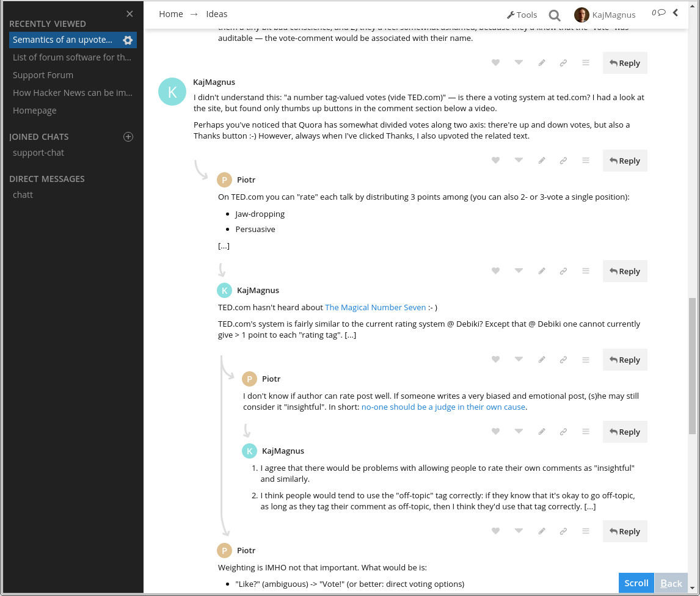
Task: Open the Tools dropdown in the top bar
Action: click(x=522, y=15)
